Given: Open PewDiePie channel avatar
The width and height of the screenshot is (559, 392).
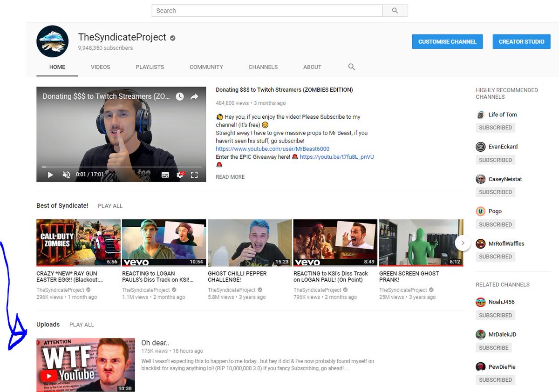Looking at the screenshot, I should click(480, 367).
